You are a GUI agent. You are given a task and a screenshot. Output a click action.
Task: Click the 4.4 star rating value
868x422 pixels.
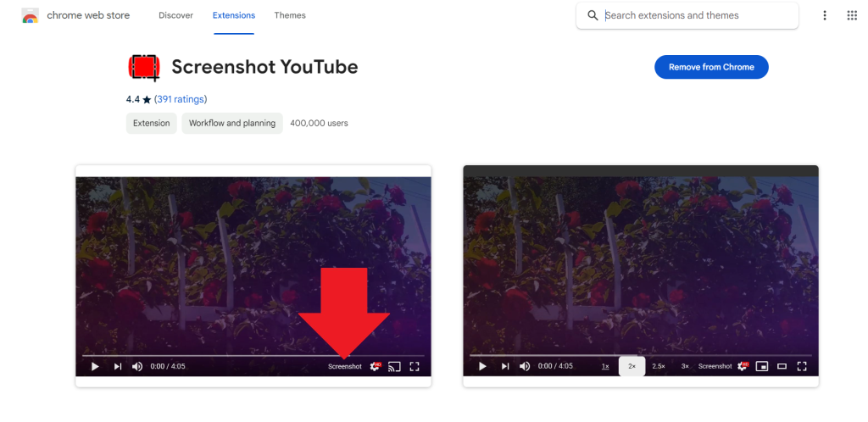(133, 99)
